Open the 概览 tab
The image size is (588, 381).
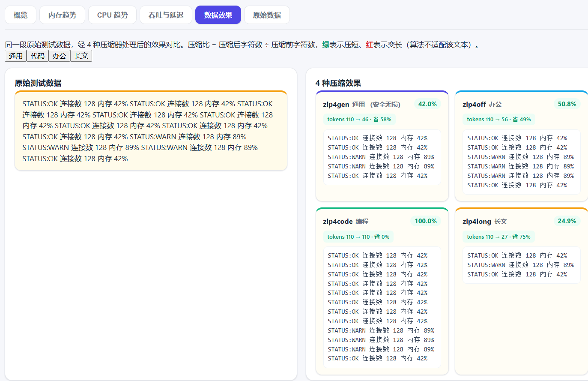click(21, 15)
